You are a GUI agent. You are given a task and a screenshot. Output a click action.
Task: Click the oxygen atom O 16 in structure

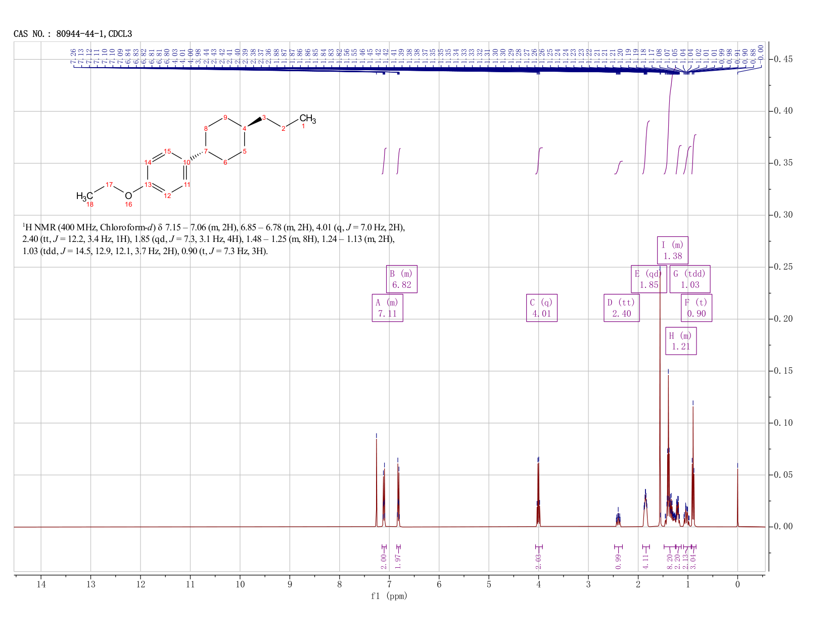[128, 196]
